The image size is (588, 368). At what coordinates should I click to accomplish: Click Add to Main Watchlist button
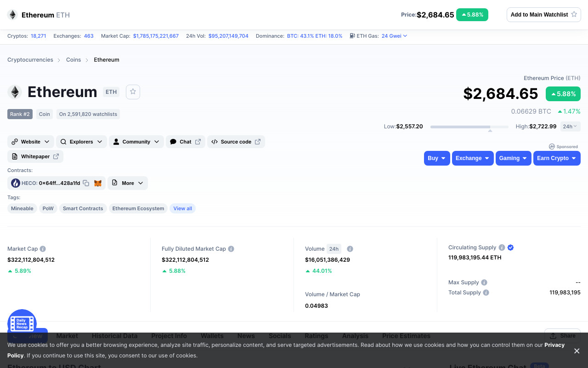(x=544, y=15)
